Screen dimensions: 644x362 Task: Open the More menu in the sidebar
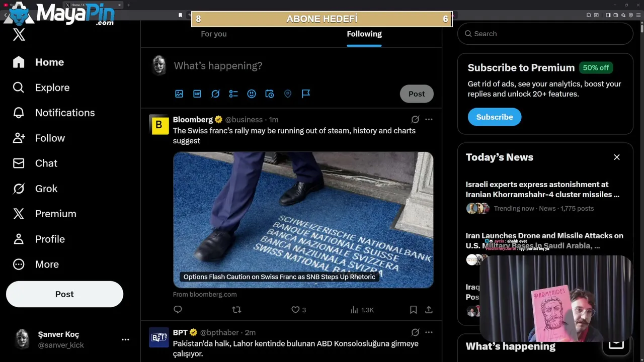[36, 264]
